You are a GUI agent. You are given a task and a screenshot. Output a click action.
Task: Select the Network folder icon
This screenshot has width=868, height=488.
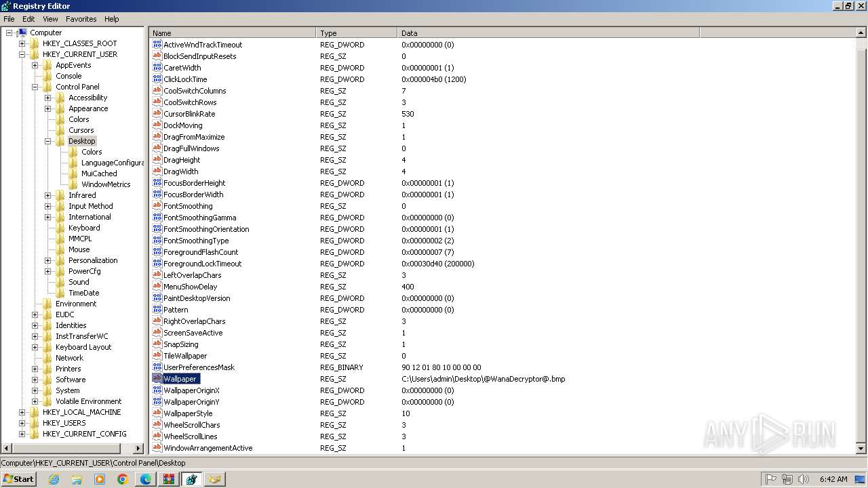click(x=47, y=358)
